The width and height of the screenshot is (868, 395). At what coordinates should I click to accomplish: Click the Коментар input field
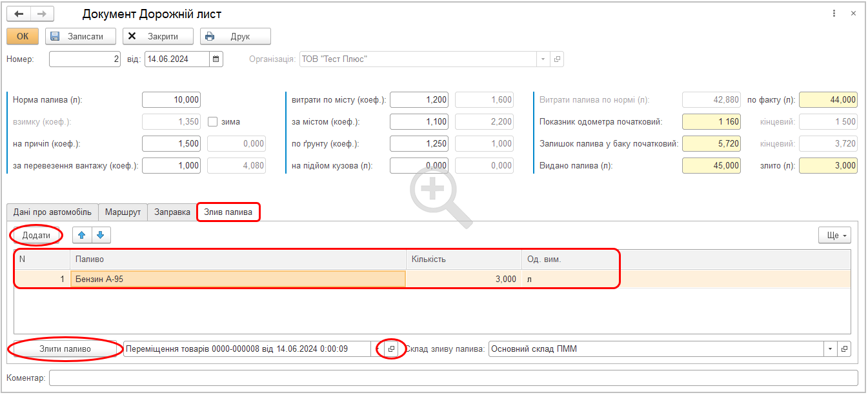click(454, 378)
